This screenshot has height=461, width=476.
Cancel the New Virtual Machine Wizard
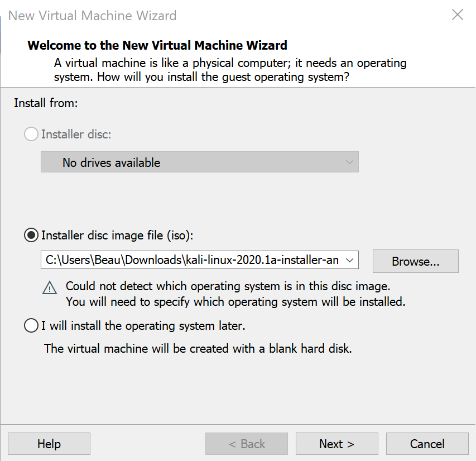pyautogui.click(x=427, y=444)
